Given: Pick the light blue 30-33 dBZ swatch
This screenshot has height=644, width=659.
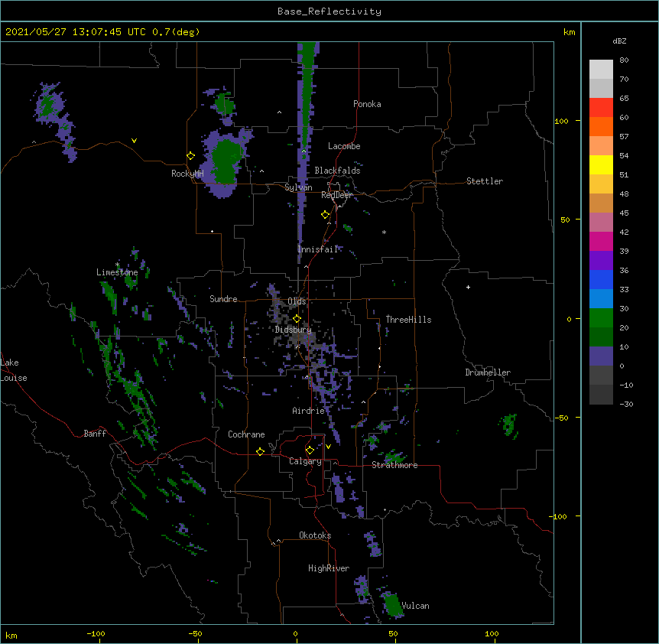Looking at the screenshot, I should pyautogui.click(x=601, y=298).
